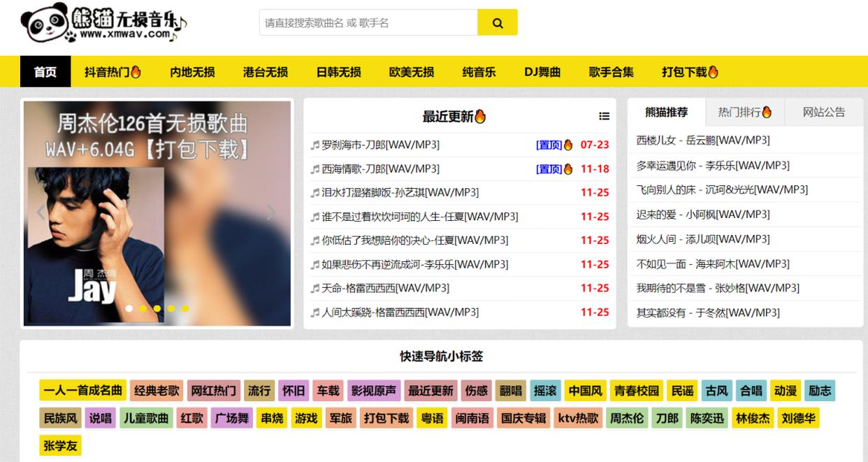The height and width of the screenshot is (462, 868).
Task: Click the carousel next arrow on banner
Action: point(273,213)
